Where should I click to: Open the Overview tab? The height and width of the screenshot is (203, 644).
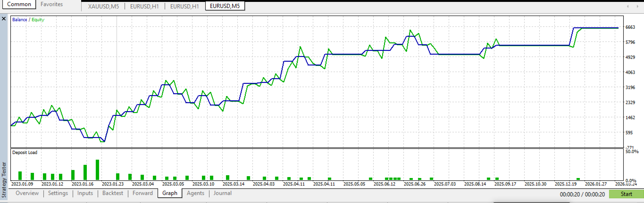point(27,193)
